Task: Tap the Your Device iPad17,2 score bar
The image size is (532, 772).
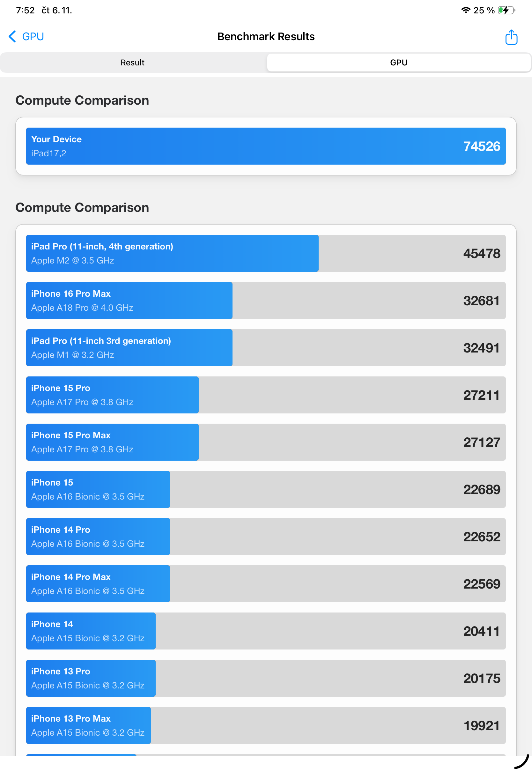Action: click(266, 146)
